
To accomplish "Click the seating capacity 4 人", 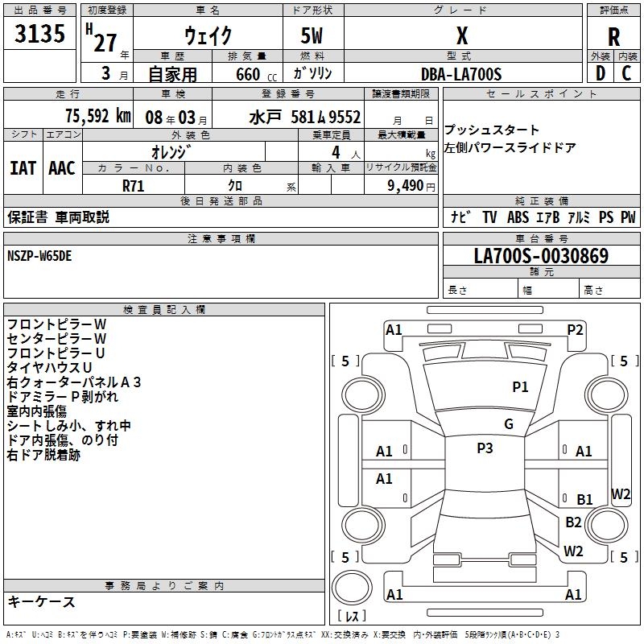I will [346, 153].
